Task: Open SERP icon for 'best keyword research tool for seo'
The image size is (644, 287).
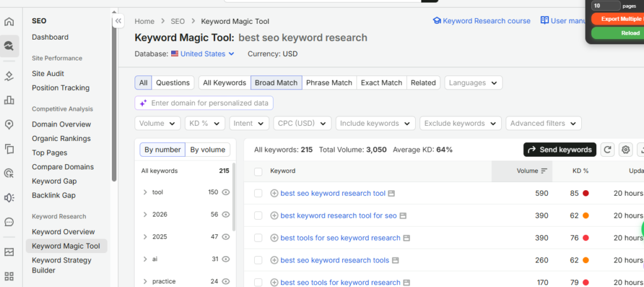Action: (x=403, y=215)
